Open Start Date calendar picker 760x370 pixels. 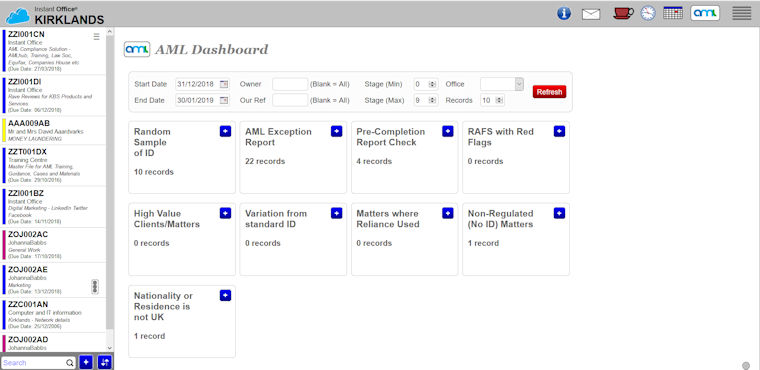[223, 84]
